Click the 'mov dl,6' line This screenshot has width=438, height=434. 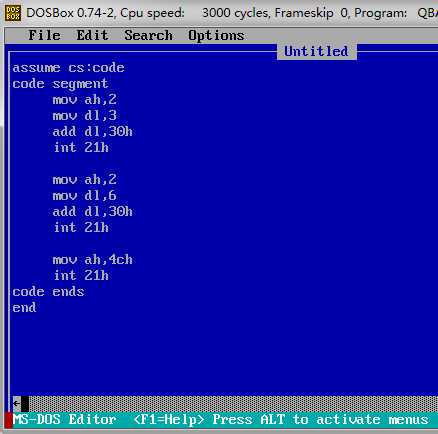(x=84, y=196)
